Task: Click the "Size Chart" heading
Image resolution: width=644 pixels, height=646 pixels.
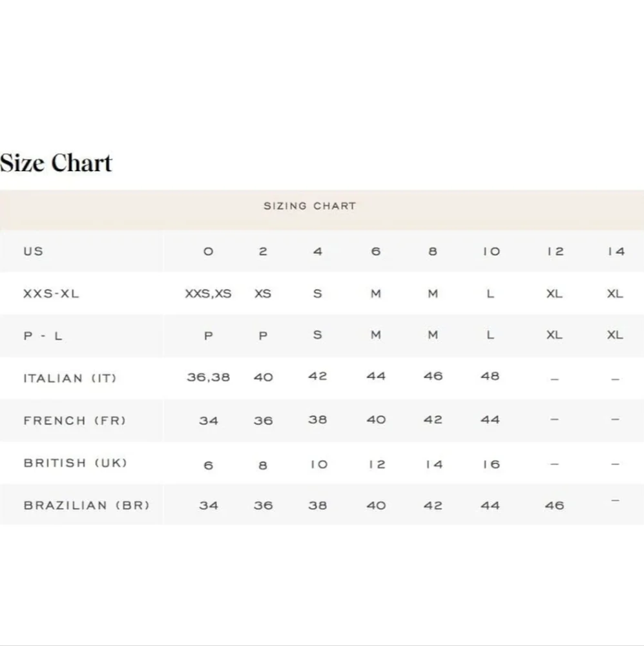Action: coord(56,163)
